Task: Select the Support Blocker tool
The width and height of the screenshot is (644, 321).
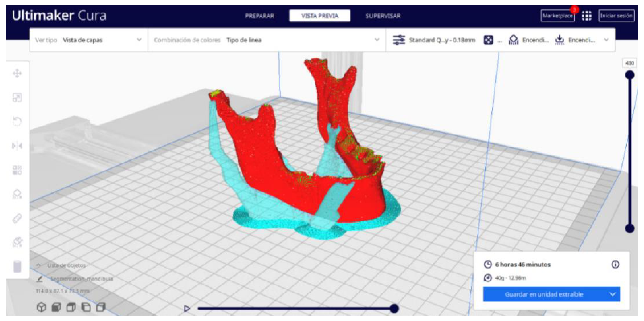Action: click(17, 194)
